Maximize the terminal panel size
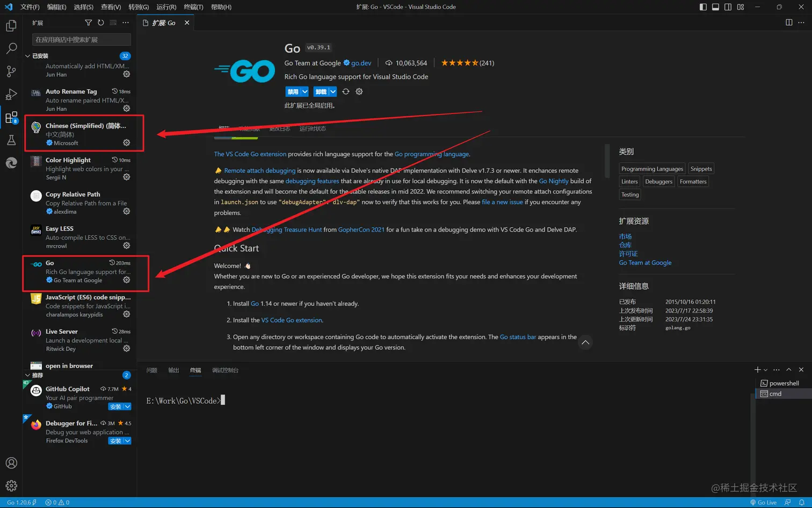This screenshot has height=508, width=812. coord(788,370)
